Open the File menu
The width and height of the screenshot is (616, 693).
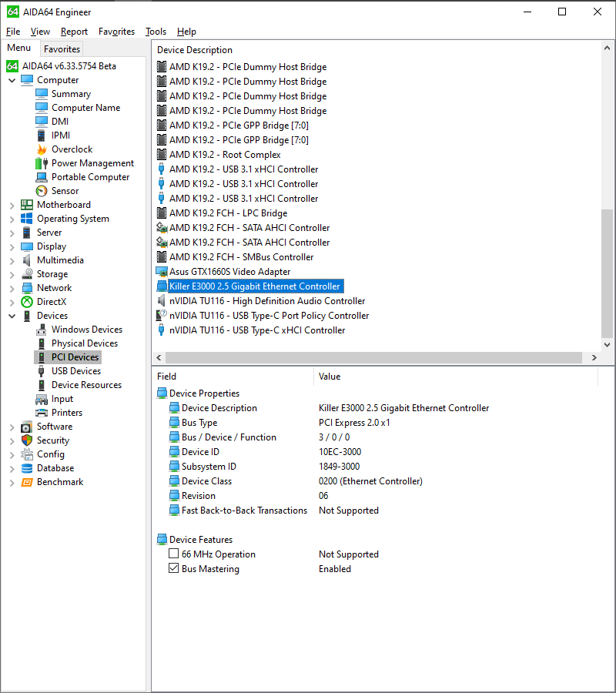13,32
